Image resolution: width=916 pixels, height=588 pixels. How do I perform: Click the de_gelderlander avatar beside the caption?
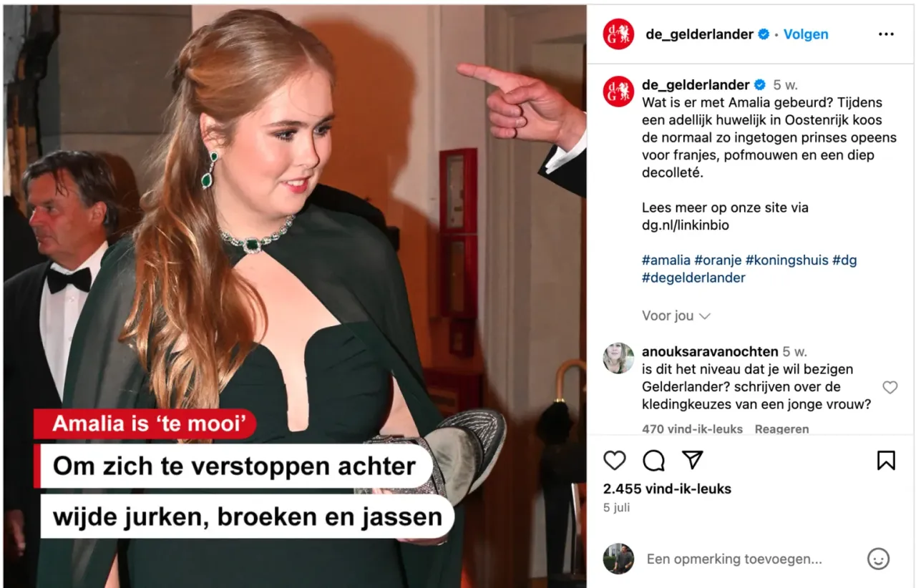(x=618, y=92)
